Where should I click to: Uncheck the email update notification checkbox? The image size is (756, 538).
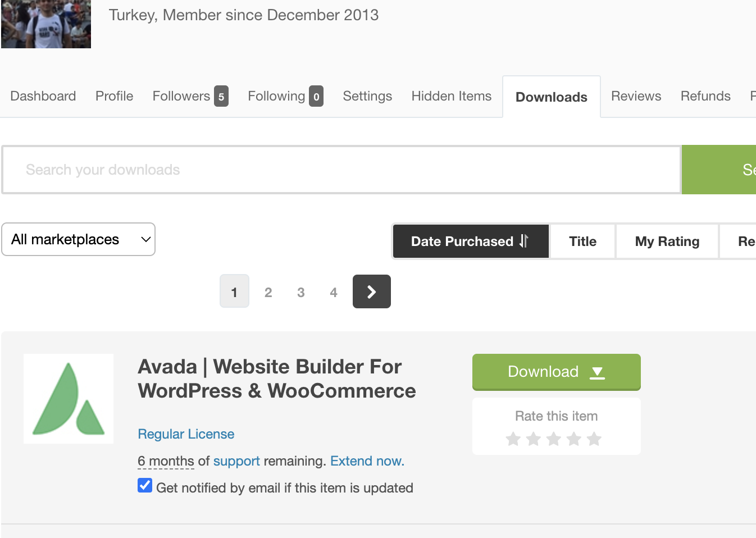[x=145, y=486]
